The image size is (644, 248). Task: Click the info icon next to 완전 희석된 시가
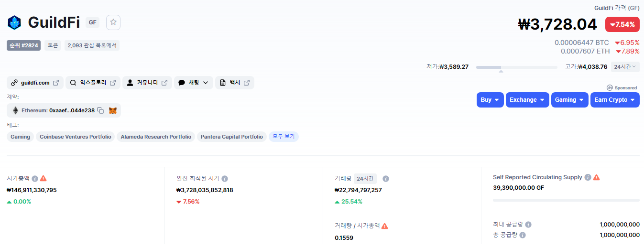point(225,178)
